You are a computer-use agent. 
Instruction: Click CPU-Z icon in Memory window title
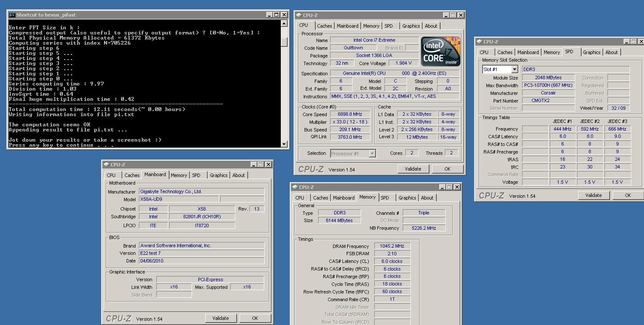pyautogui.click(x=295, y=187)
